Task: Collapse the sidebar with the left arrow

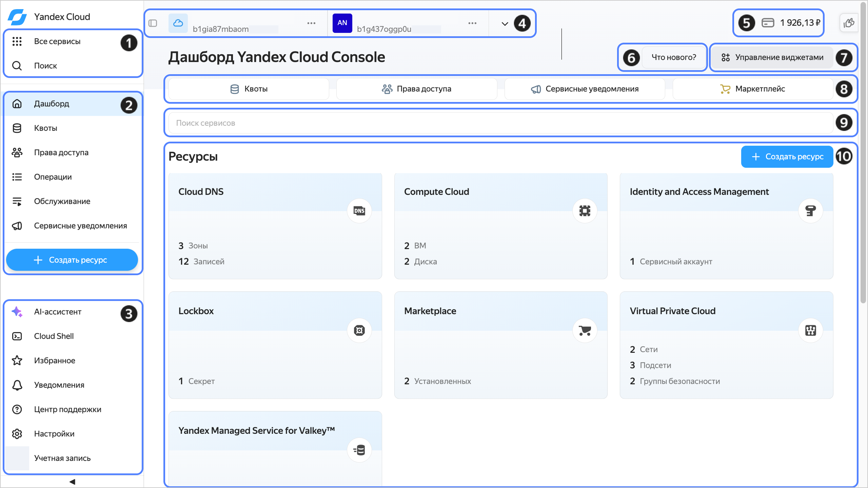Action: coord(72,482)
